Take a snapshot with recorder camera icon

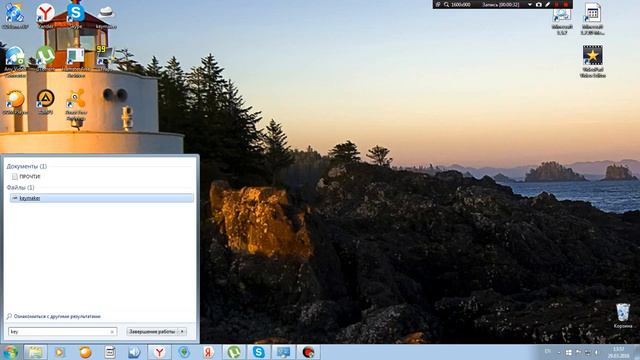click(539, 4)
